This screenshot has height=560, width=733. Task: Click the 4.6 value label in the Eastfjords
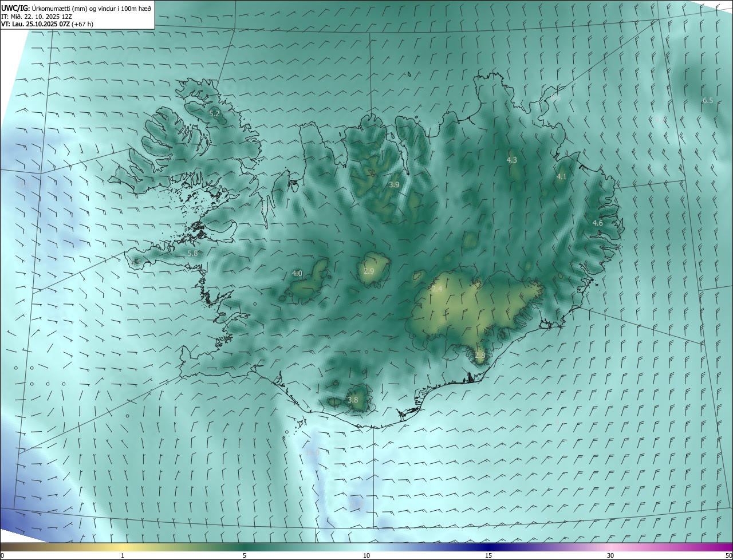[597, 223]
